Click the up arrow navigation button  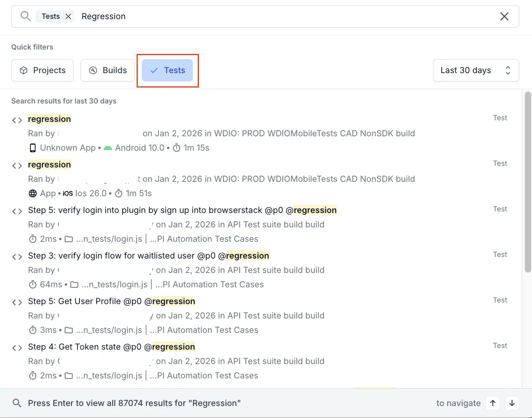pyautogui.click(x=493, y=403)
